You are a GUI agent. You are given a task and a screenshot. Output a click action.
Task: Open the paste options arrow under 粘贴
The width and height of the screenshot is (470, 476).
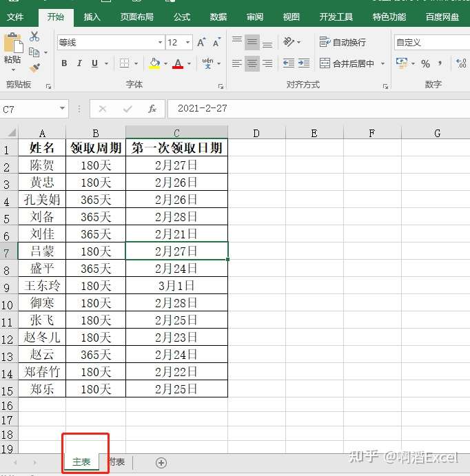(x=13, y=70)
